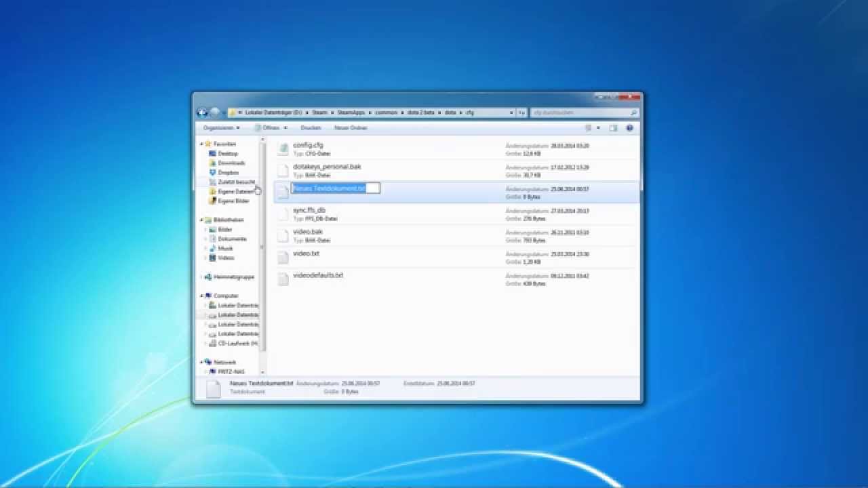Image resolution: width=868 pixels, height=488 pixels.
Task: Expand the Heimnetzgruppe node arrow
Action: (x=201, y=277)
